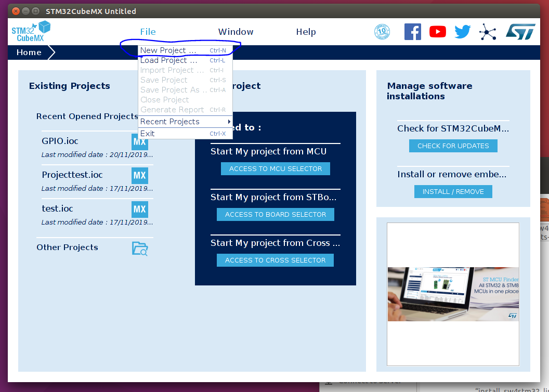Open the YouTube channel icon
Image resolution: width=549 pixels, height=392 pixels.
point(438,32)
